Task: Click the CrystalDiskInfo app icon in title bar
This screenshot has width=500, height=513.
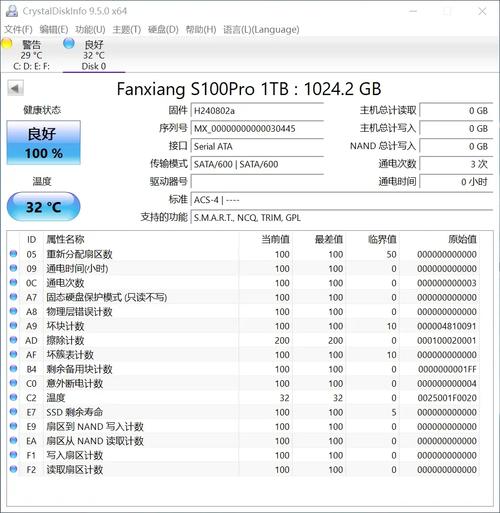Action: pyautogui.click(x=12, y=11)
